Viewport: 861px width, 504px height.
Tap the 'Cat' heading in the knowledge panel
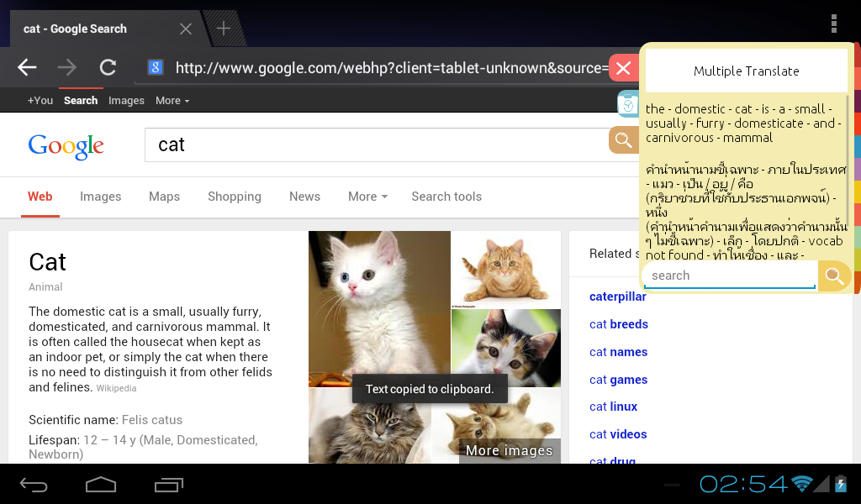(47, 262)
